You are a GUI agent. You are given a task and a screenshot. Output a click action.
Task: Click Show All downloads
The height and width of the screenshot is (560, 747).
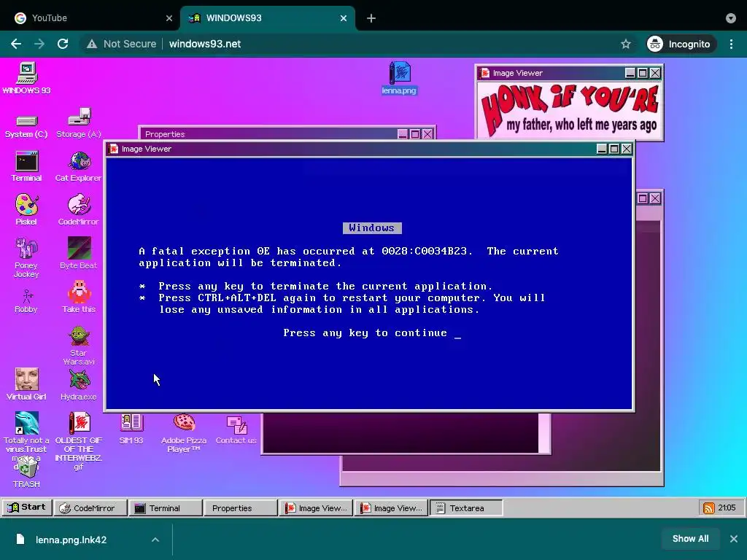690,539
